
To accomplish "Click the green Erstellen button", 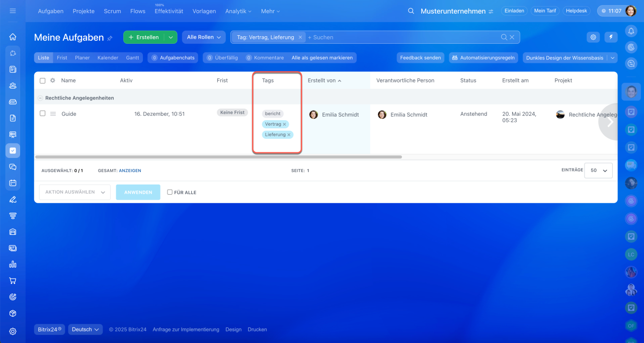I will (x=144, y=37).
